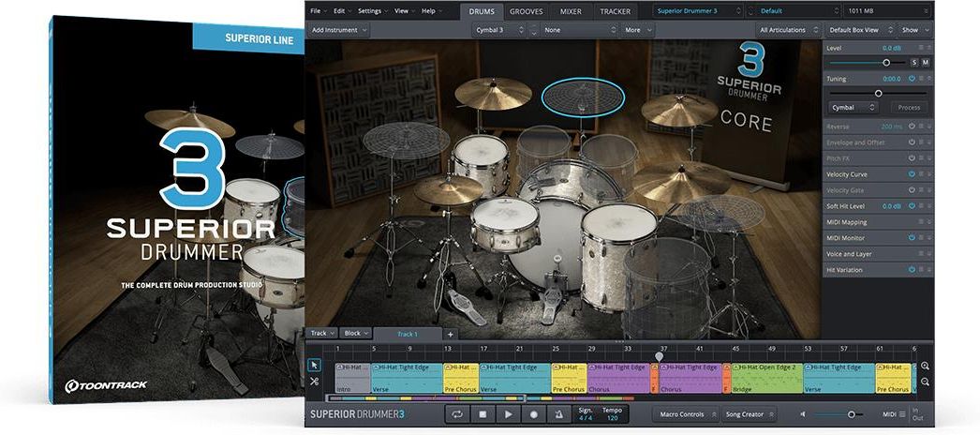Open Velocity Curve menu icon
The height and width of the screenshot is (435, 980).
tap(921, 174)
